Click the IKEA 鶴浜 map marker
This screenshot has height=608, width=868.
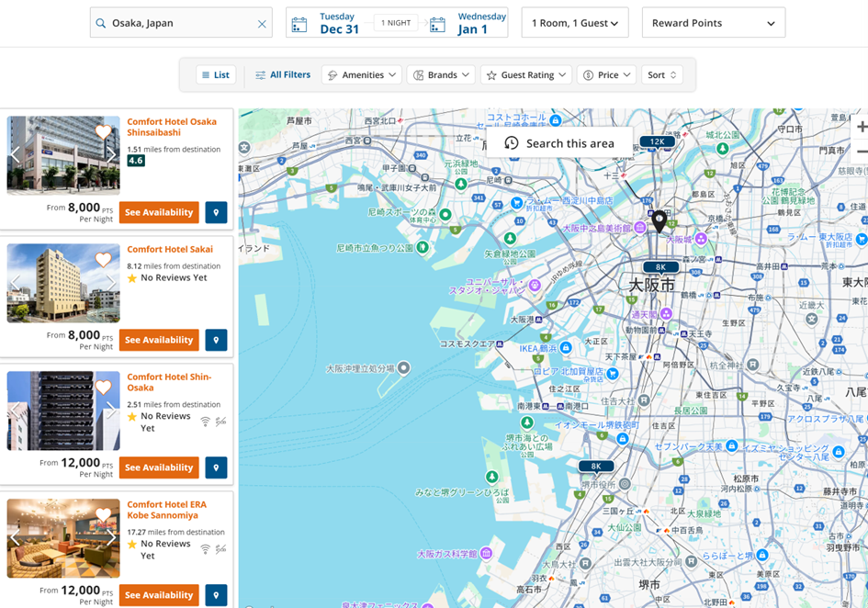[565, 348]
